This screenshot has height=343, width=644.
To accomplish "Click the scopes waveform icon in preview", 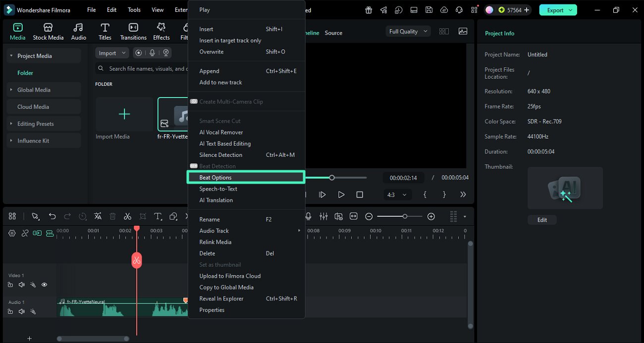I will pos(463,31).
